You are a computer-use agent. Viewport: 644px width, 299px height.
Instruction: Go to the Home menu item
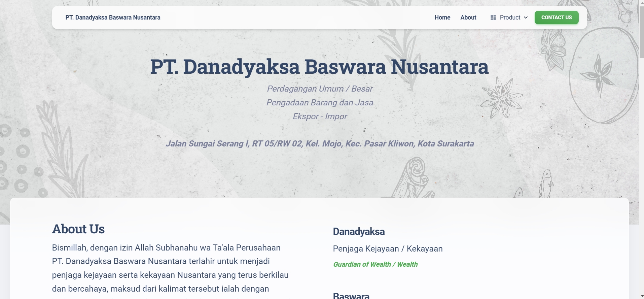(x=442, y=18)
